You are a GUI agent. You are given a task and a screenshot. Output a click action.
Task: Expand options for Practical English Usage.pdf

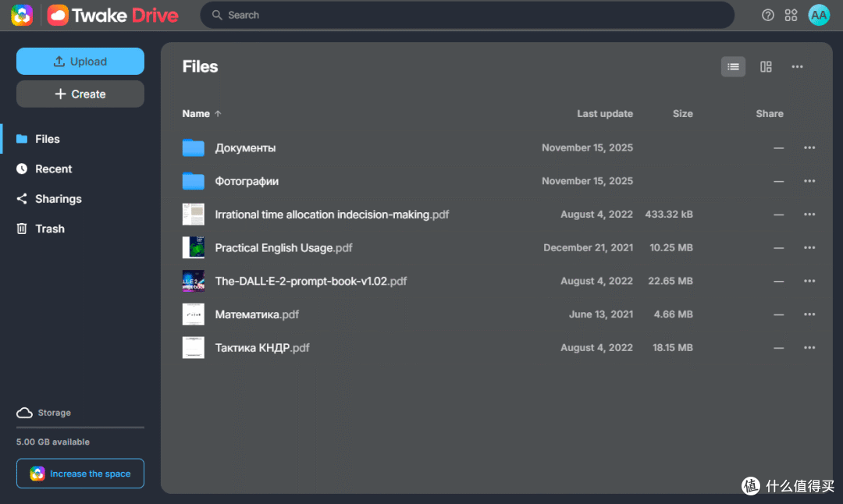click(x=809, y=247)
